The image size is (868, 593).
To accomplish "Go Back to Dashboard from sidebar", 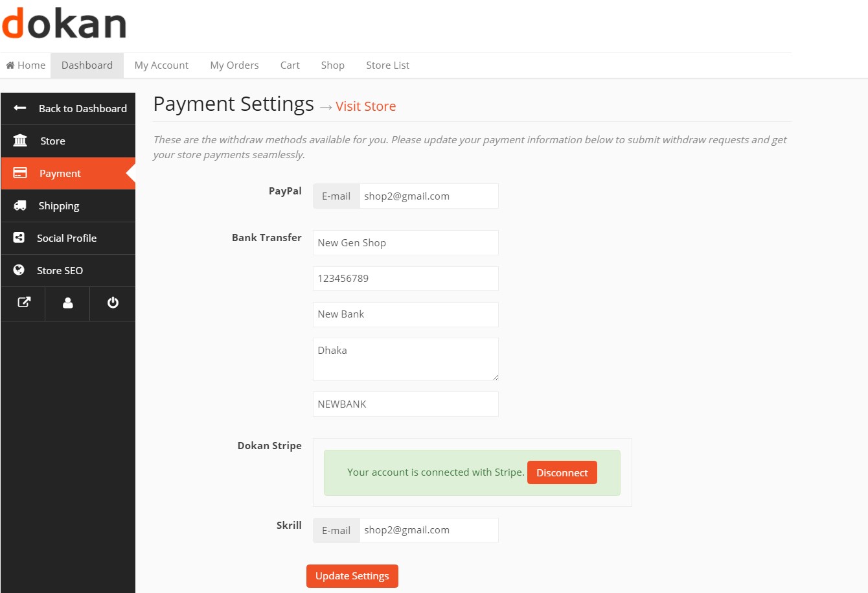I will [68, 108].
